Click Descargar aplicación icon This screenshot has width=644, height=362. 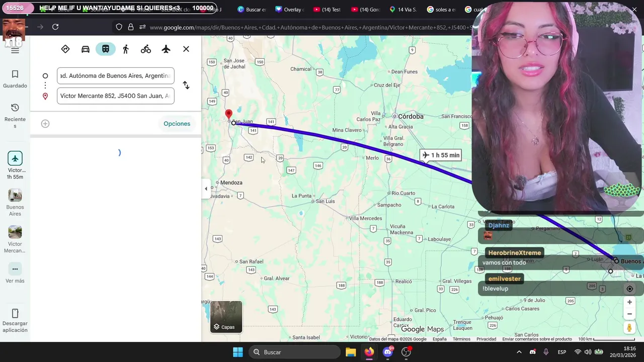click(x=15, y=320)
